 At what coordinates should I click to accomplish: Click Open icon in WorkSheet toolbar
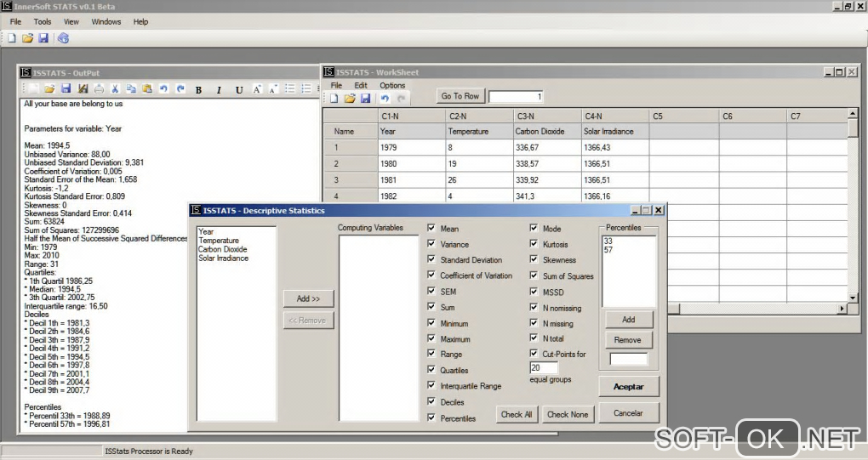click(x=350, y=98)
